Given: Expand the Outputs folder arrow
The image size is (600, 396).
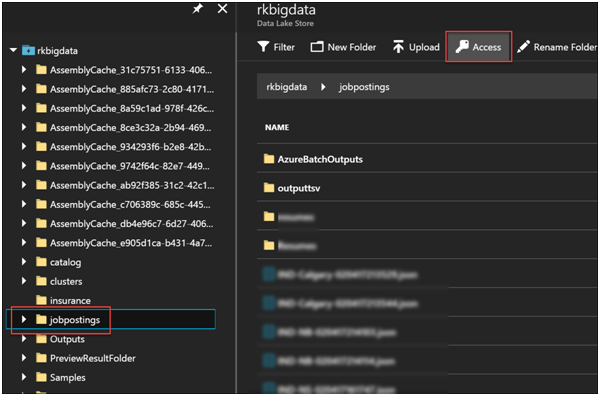Looking at the screenshot, I should coord(24,339).
